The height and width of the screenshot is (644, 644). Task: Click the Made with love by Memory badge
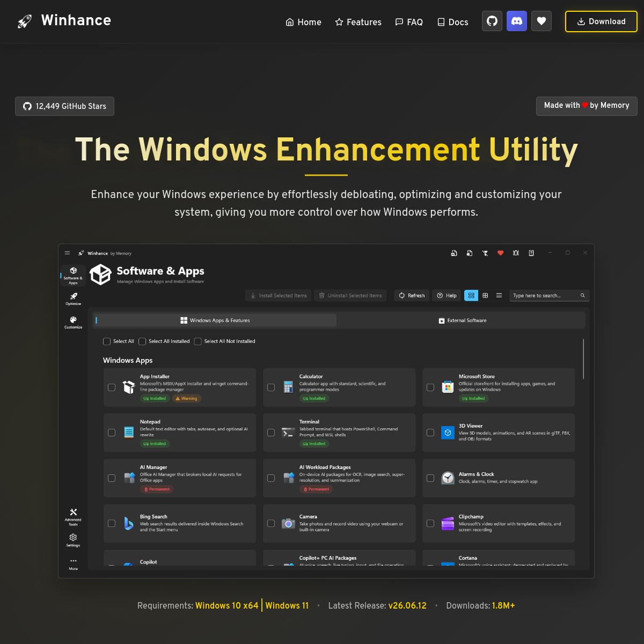(x=587, y=106)
